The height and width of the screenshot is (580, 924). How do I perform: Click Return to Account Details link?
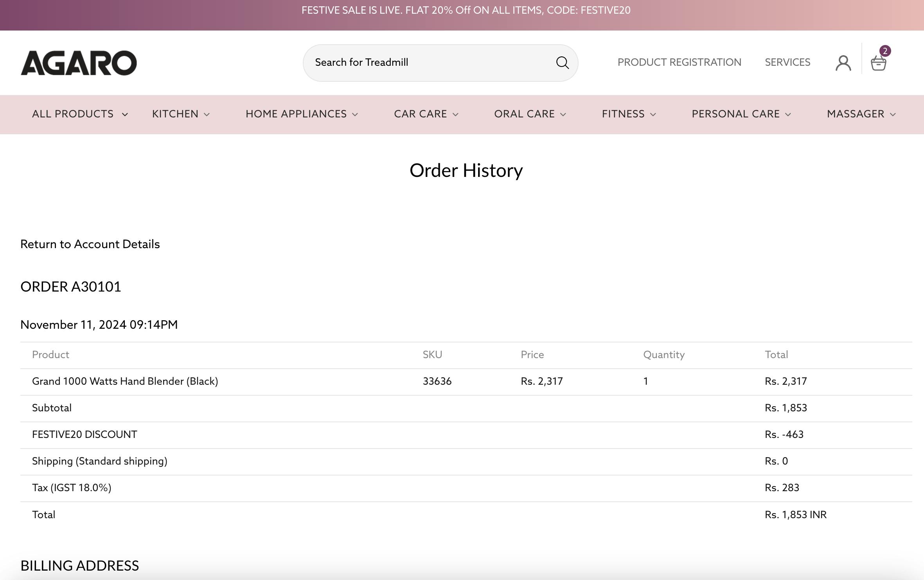[90, 244]
